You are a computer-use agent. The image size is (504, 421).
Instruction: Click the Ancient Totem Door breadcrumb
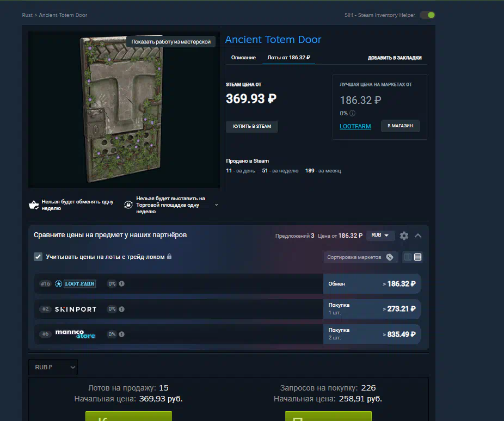click(63, 15)
